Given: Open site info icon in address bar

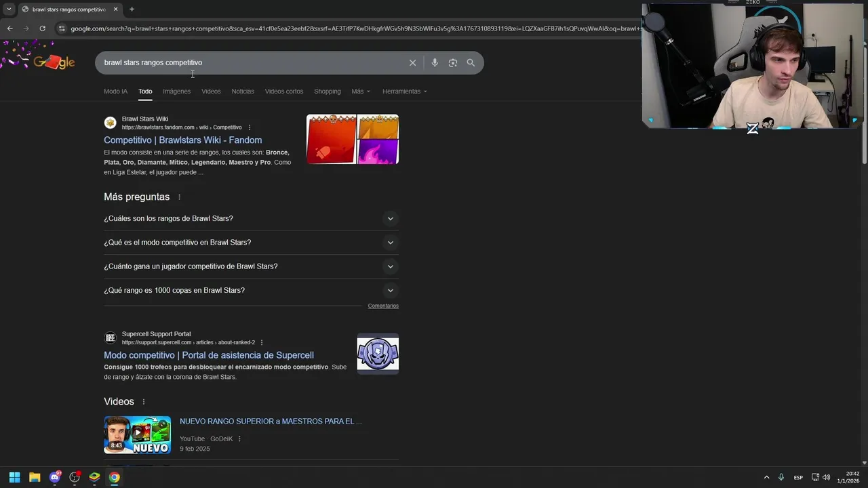Looking at the screenshot, I should point(62,28).
